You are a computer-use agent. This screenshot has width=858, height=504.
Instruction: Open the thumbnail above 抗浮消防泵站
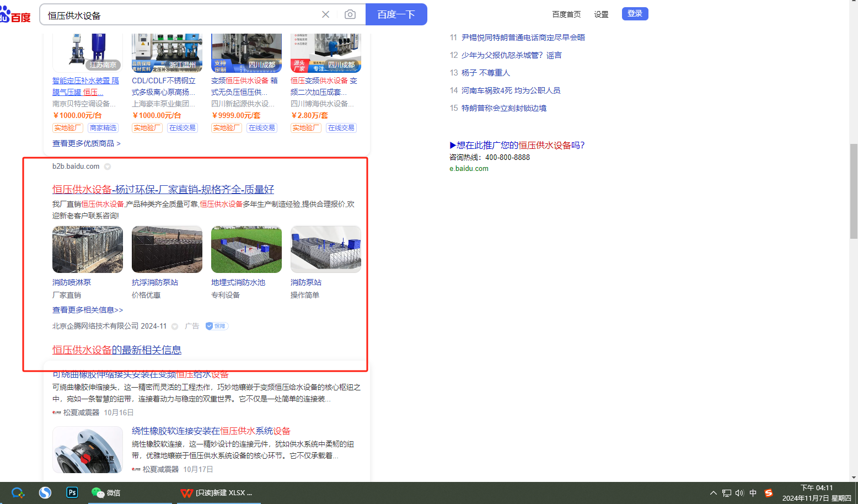tap(167, 249)
